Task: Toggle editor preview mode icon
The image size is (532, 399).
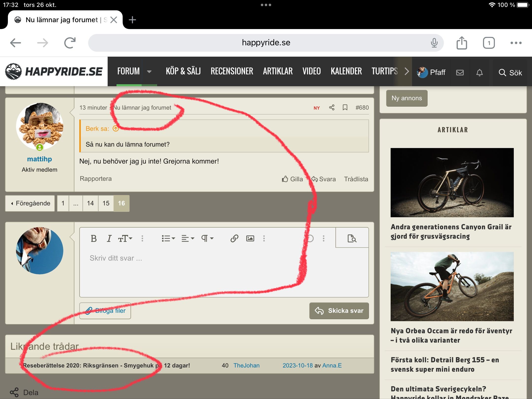Action: pos(352,238)
